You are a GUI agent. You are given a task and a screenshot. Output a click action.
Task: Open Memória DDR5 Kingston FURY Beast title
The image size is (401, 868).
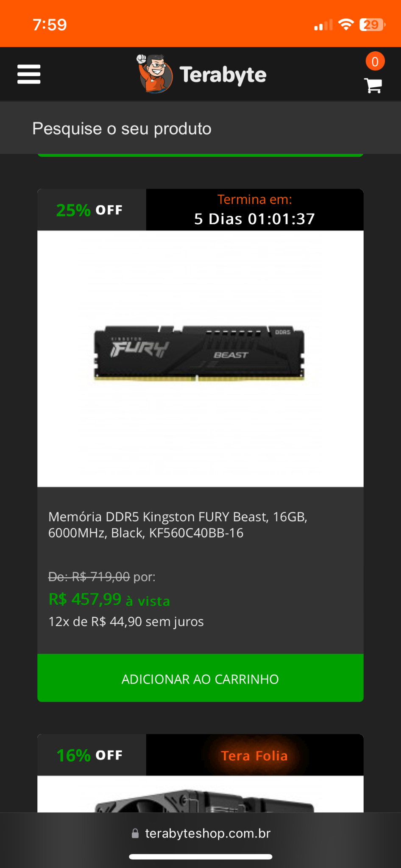178,525
